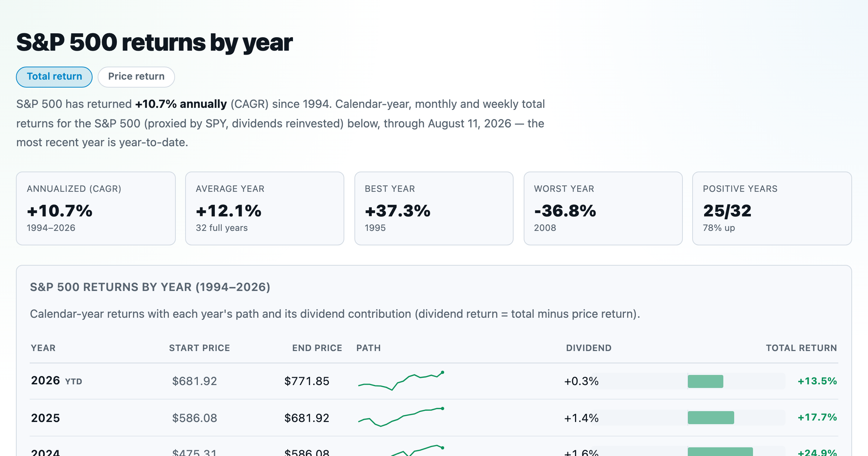Click the 2026 sparkline path chart

(x=401, y=381)
